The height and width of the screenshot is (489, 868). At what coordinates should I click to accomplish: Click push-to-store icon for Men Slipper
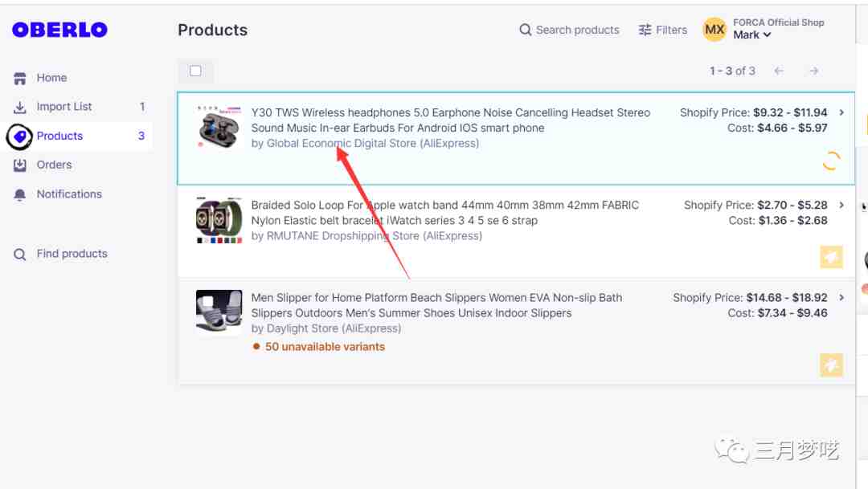coord(831,365)
